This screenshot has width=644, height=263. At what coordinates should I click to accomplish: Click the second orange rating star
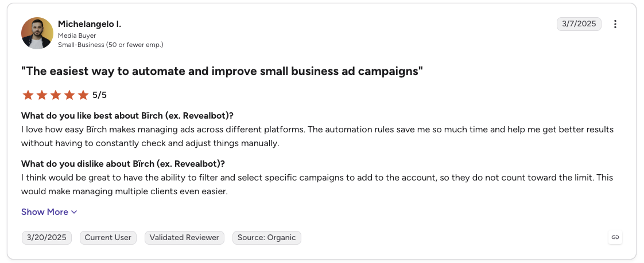[42, 95]
